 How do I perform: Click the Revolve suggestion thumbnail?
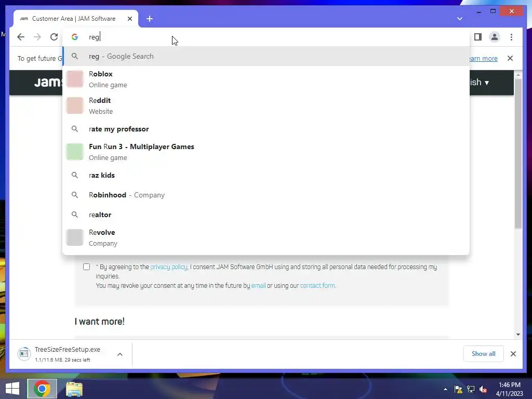coord(75,237)
